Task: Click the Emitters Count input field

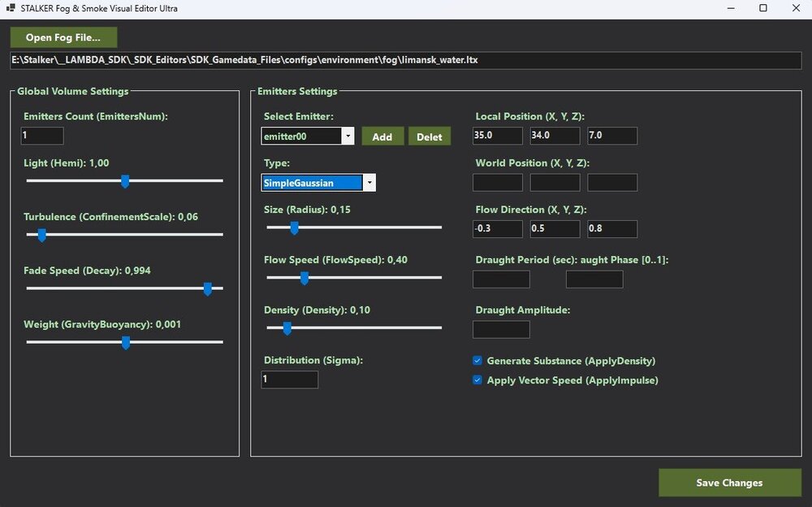Action: coord(42,136)
